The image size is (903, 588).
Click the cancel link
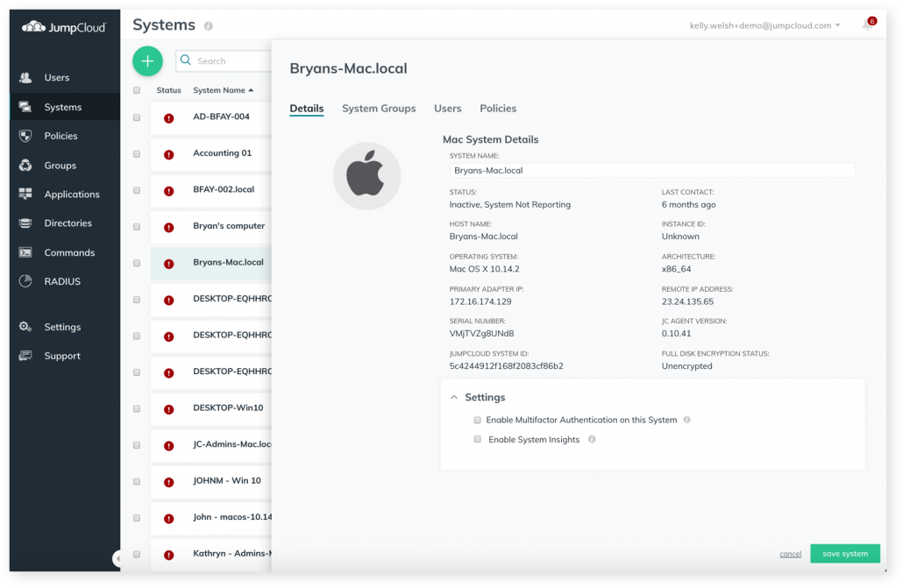pos(790,554)
